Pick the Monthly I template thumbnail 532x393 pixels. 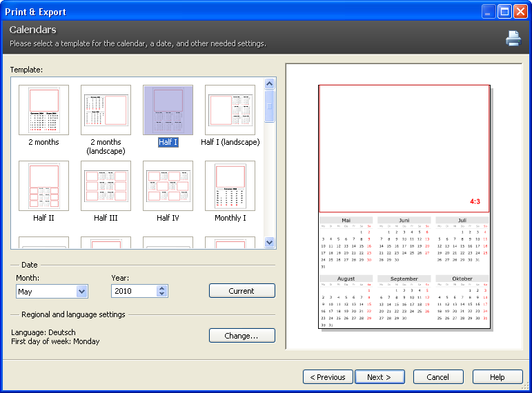(230, 186)
